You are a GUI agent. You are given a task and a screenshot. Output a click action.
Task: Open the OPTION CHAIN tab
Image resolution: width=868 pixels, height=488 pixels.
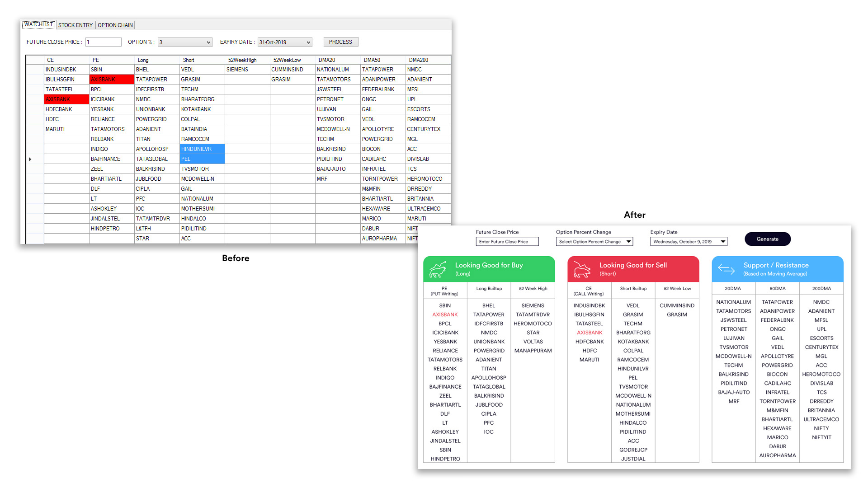click(115, 25)
